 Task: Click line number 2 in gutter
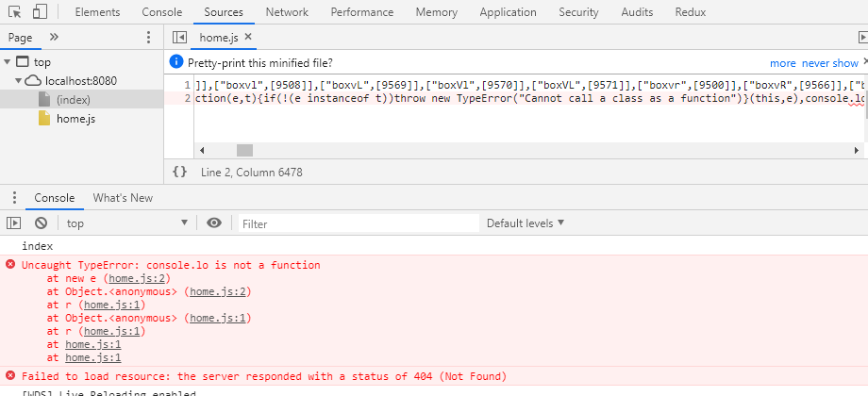pos(188,98)
